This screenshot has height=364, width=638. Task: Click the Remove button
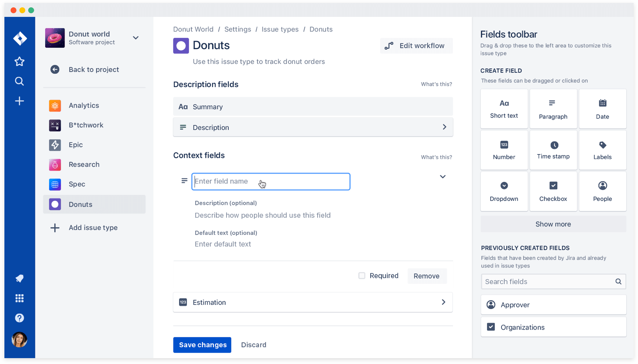click(427, 276)
